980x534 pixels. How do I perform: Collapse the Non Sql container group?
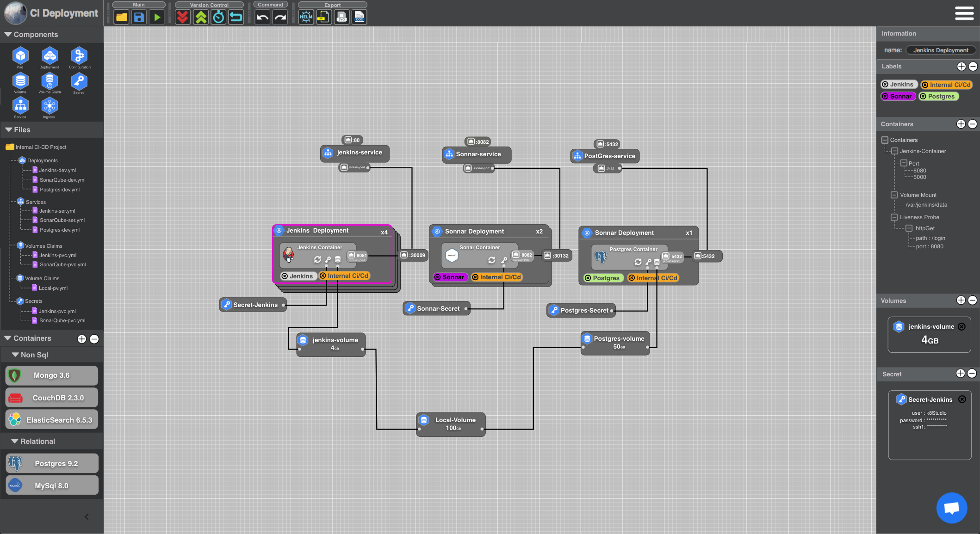(15, 355)
